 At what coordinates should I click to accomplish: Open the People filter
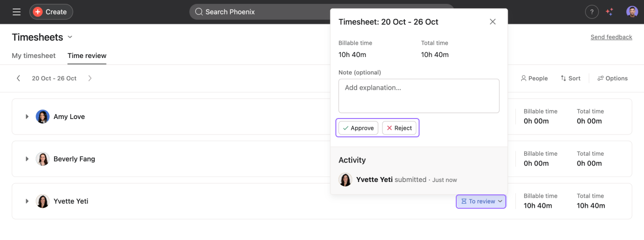[534, 78]
